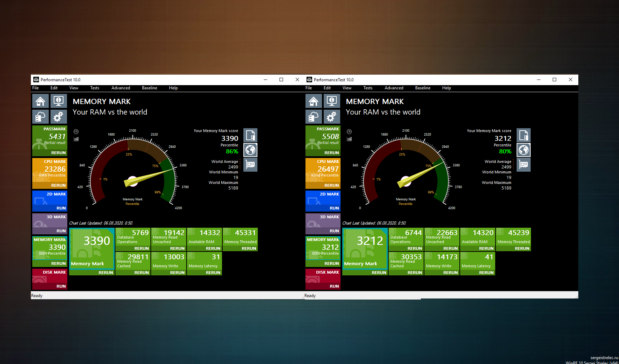619x364 pixels.
Task: Switch to gauge view icon in right window
Action: [349, 132]
